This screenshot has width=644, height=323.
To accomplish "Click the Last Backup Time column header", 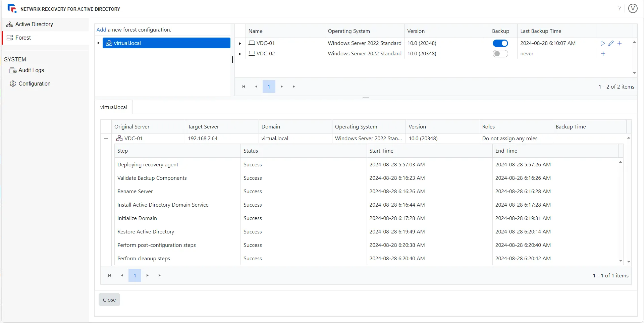I will coord(557,31).
